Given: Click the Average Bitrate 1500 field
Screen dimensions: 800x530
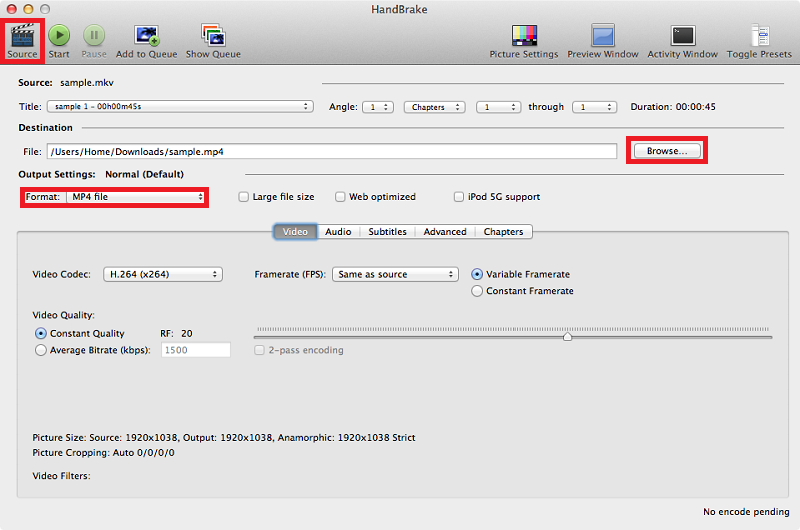Looking at the screenshot, I should [x=196, y=350].
